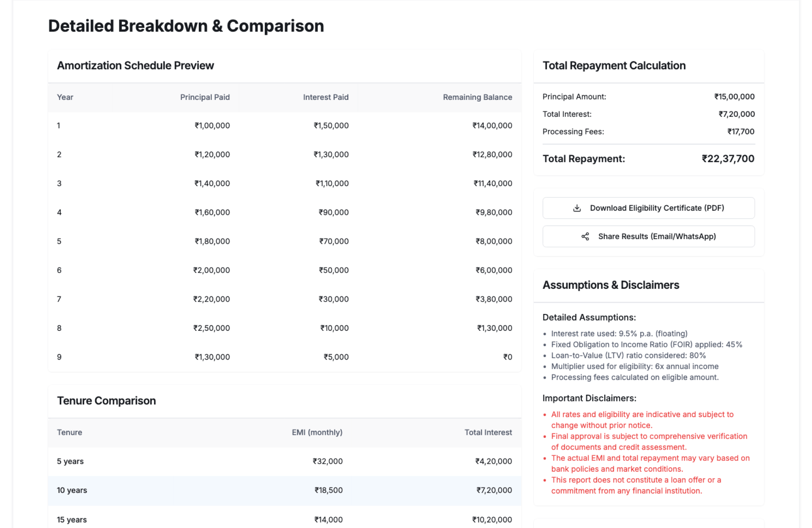Click the Total Repayment amount ₹22,37,700

[x=728, y=159]
